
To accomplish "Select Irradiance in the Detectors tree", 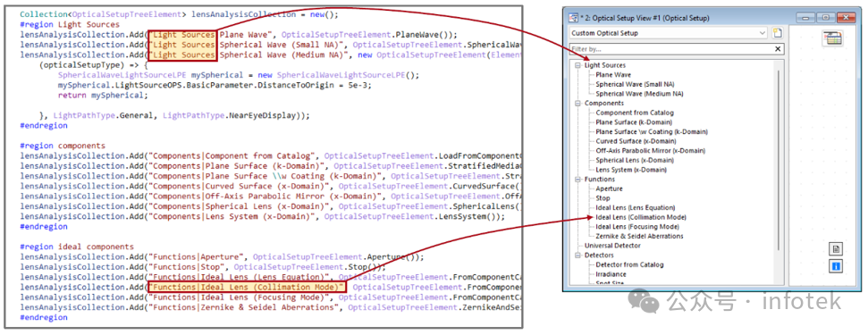I will (x=611, y=274).
